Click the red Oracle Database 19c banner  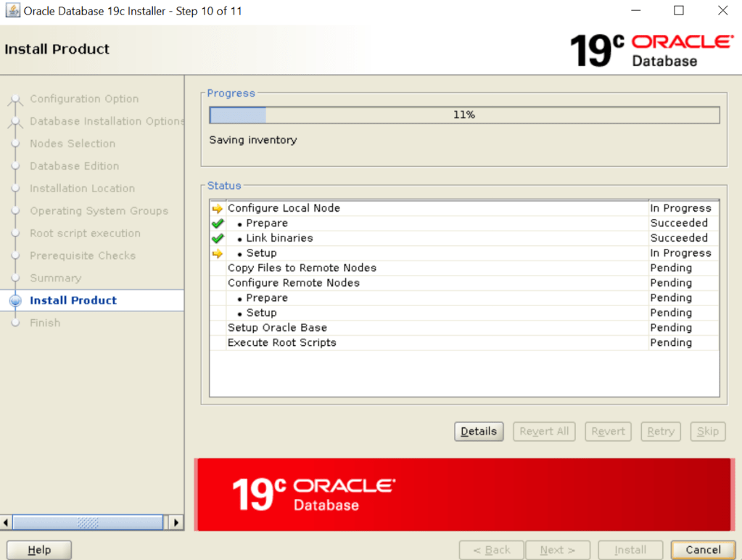[463, 493]
